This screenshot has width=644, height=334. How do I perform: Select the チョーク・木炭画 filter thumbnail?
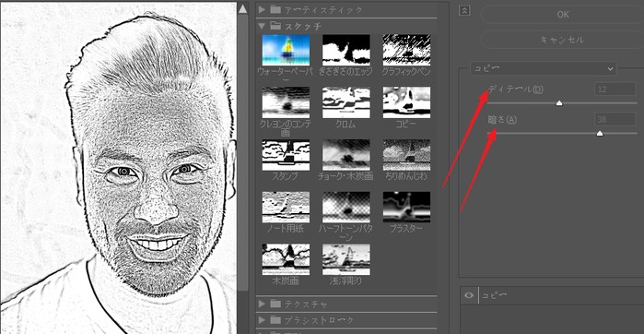pyautogui.click(x=346, y=155)
